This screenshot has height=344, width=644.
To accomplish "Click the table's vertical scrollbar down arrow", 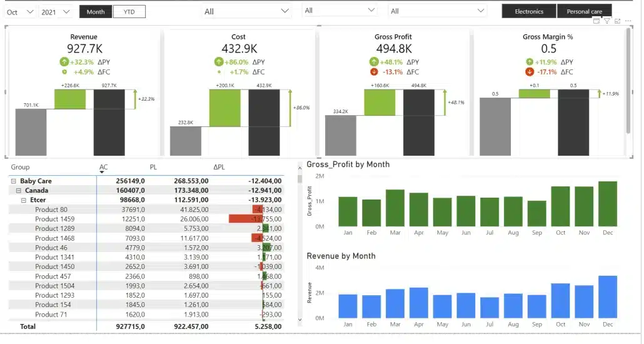I will pos(299,320).
